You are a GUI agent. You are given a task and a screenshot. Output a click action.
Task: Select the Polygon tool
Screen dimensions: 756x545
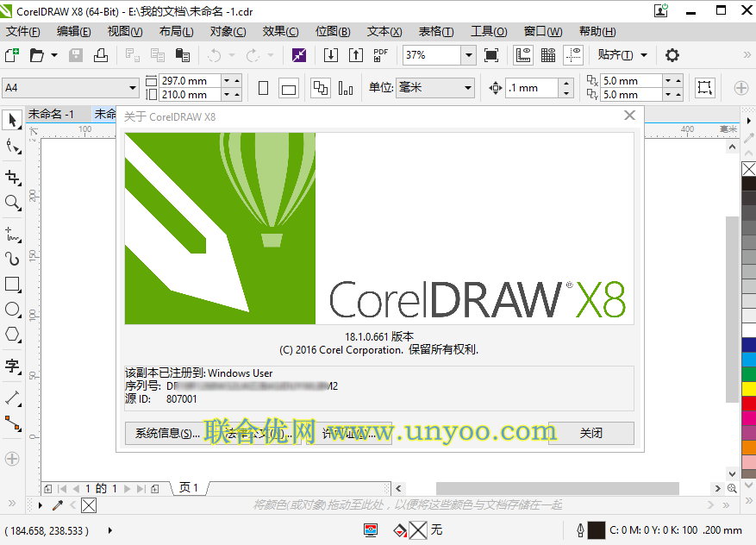[x=13, y=335]
